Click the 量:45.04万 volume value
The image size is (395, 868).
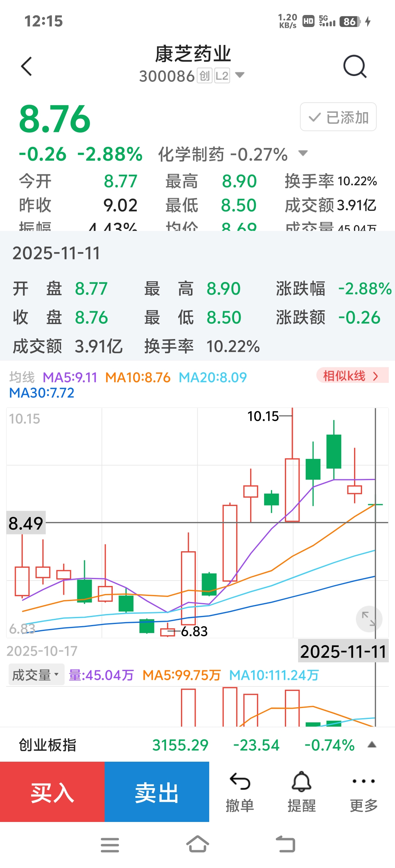click(101, 675)
